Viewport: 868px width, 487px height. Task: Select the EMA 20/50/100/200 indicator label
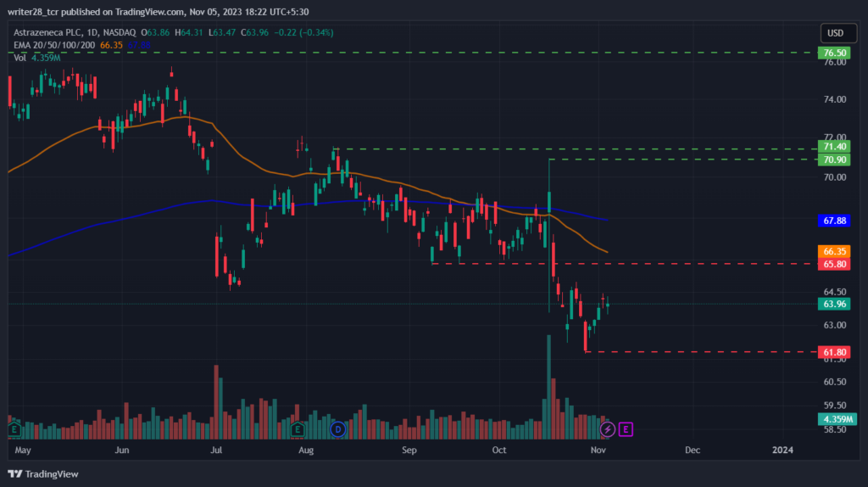click(54, 46)
